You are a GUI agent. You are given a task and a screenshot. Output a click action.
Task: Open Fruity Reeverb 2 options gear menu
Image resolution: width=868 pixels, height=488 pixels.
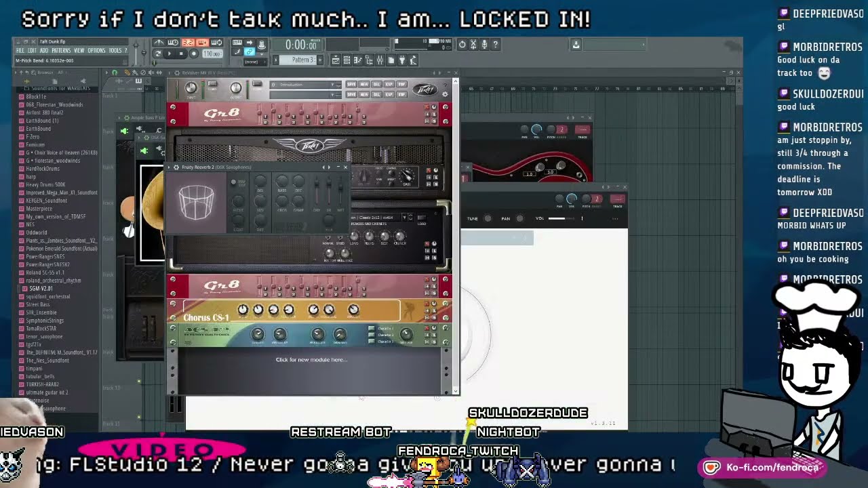point(176,167)
